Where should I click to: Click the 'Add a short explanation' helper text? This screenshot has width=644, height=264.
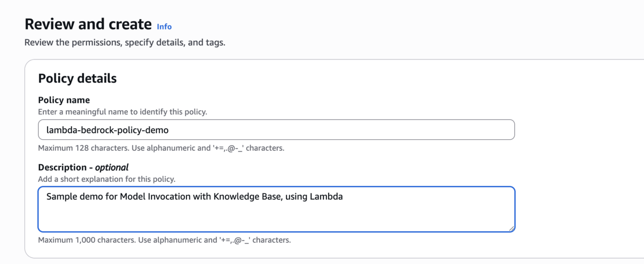(x=107, y=179)
